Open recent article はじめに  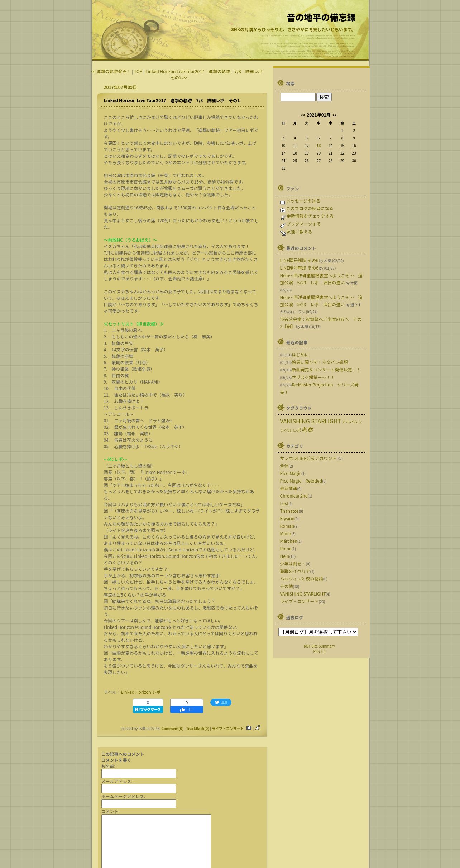point(300,355)
